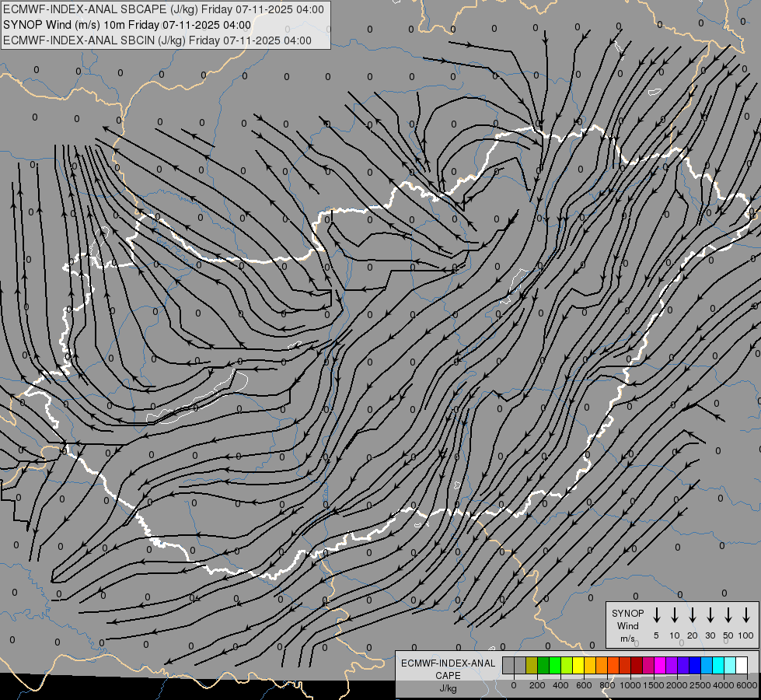Viewport: 761px width, 700px height.
Task: Click the 'SYNOP Wind m/s' legend label
Action: click(x=627, y=625)
